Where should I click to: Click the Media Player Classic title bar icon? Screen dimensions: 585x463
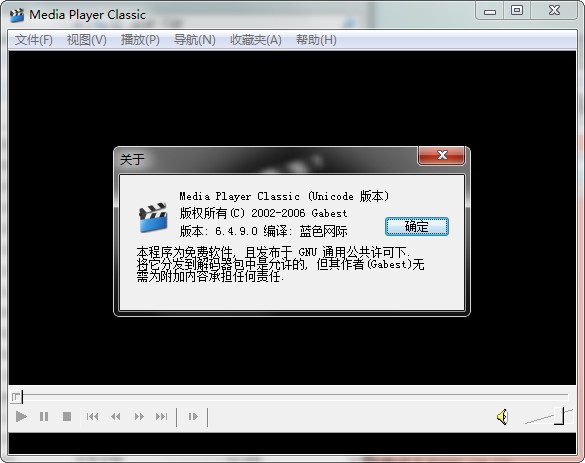17,15
